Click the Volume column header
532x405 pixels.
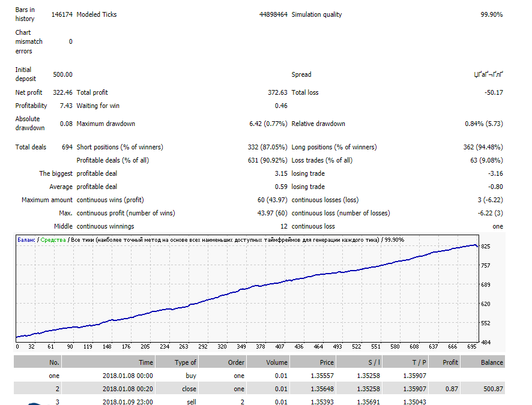277,362
